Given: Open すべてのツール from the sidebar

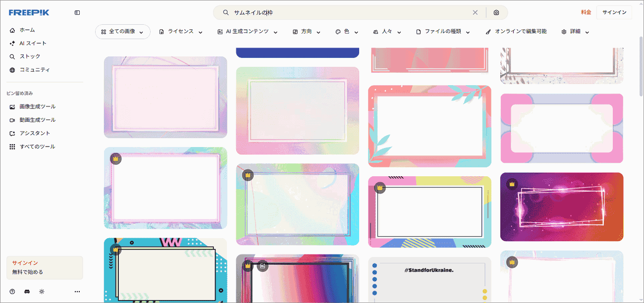Looking at the screenshot, I should [x=36, y=146].
